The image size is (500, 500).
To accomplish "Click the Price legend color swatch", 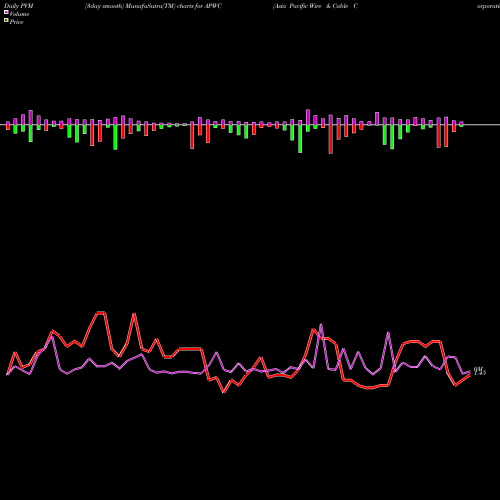I will click(x=6, y=21).
